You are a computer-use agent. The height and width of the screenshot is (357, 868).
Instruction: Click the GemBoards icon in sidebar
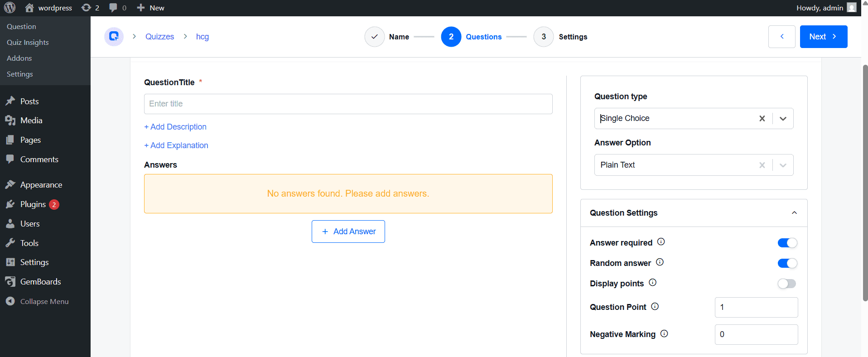10,282
